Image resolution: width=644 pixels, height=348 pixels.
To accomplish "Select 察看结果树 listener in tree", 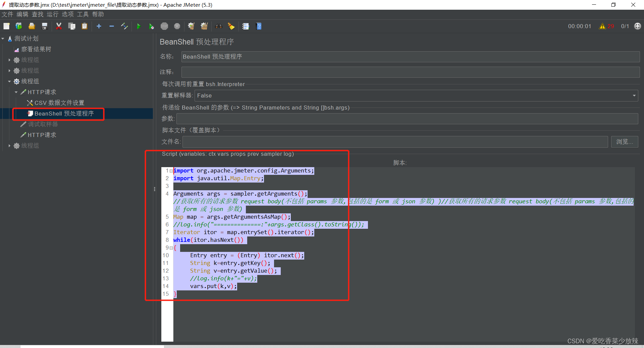I will (x=36, y=49).
